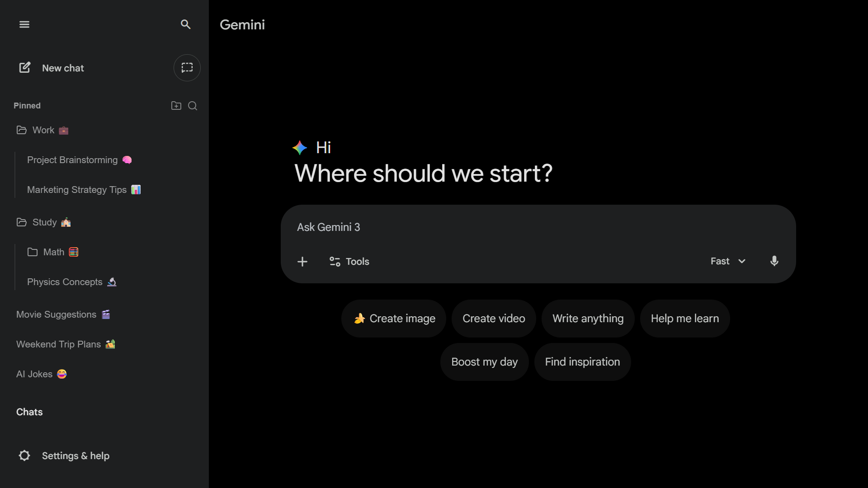868x488 pixels.
Task: Click the New chat pencil icon
Action: pyautogui.click(x=25, y=68)
